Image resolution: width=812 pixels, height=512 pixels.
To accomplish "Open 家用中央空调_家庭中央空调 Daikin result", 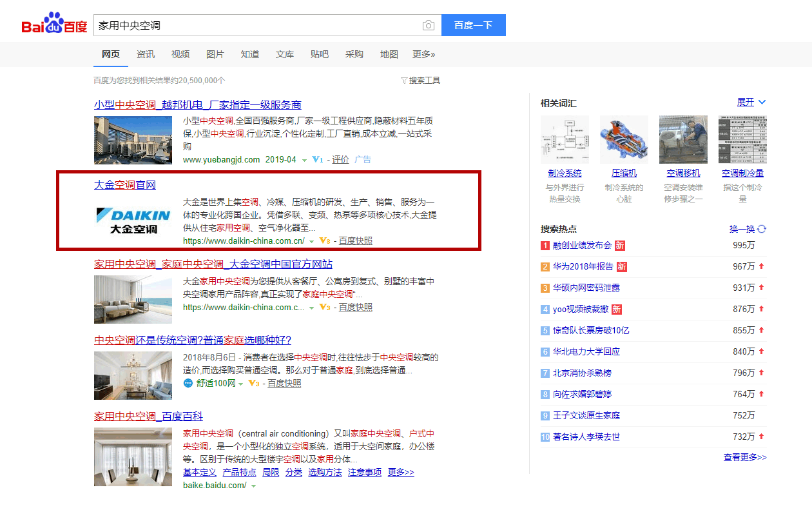I will point(213,264).
